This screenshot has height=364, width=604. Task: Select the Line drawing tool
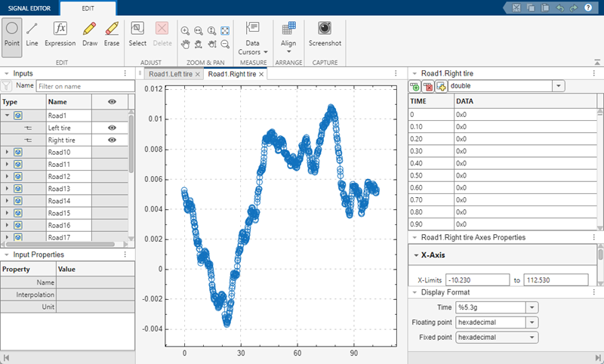pyautogui.click(x=32, y=35)
